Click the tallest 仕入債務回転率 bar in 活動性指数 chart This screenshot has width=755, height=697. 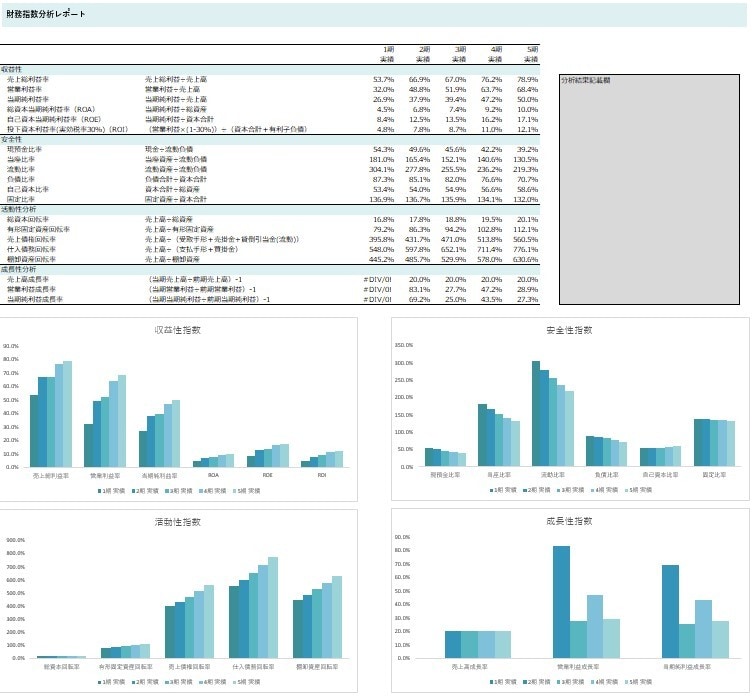tap(273, 607)
